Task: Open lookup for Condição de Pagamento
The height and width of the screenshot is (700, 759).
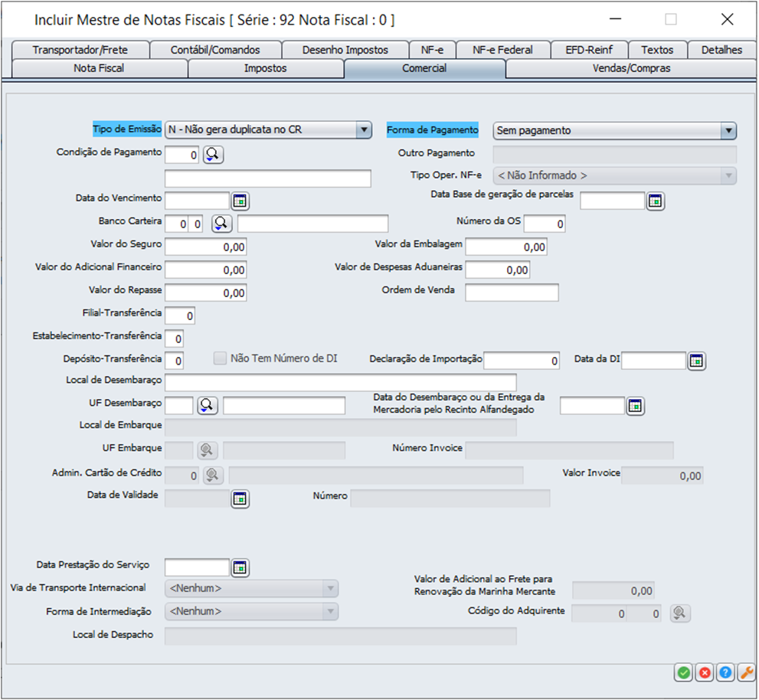Action: pos(212,155)
